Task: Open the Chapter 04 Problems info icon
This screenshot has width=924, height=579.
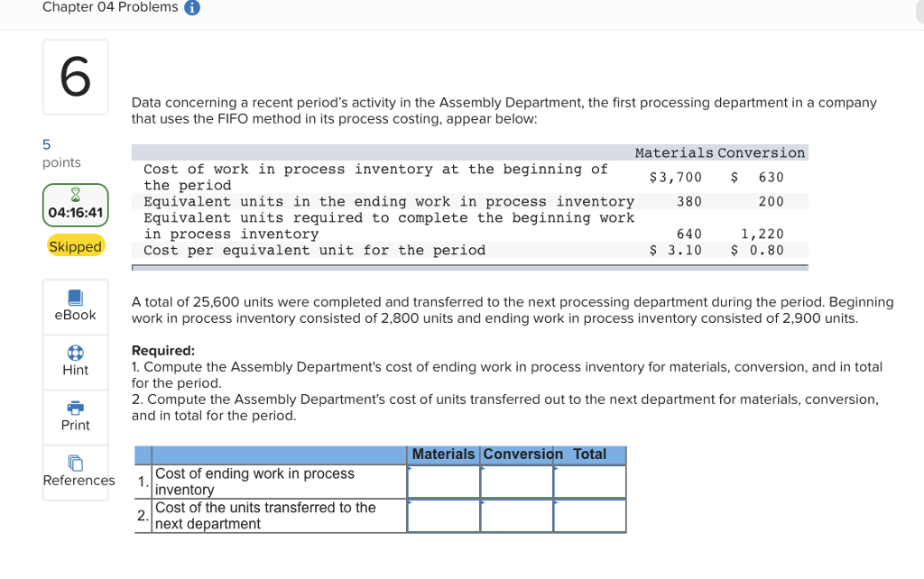Action: 194,7
